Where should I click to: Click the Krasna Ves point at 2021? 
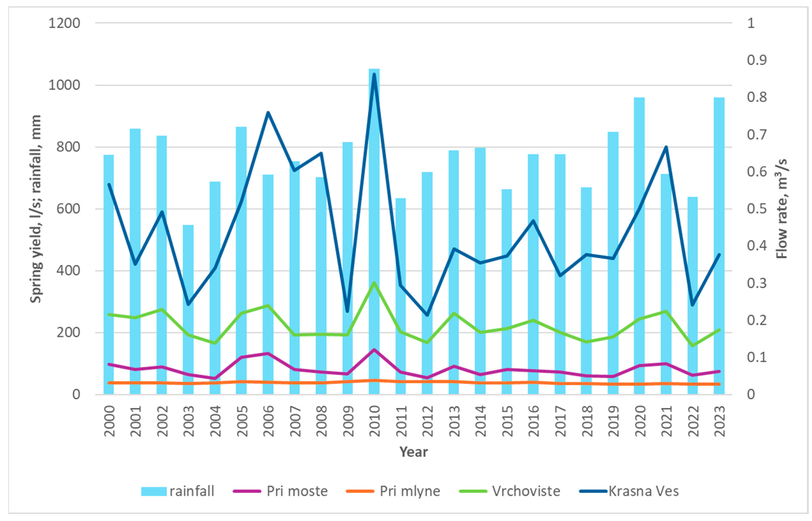[666, 147]
